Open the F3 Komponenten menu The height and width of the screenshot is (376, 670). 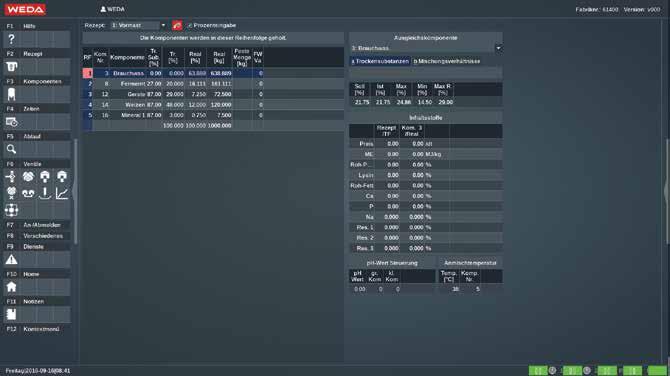(x=38, y=81)
